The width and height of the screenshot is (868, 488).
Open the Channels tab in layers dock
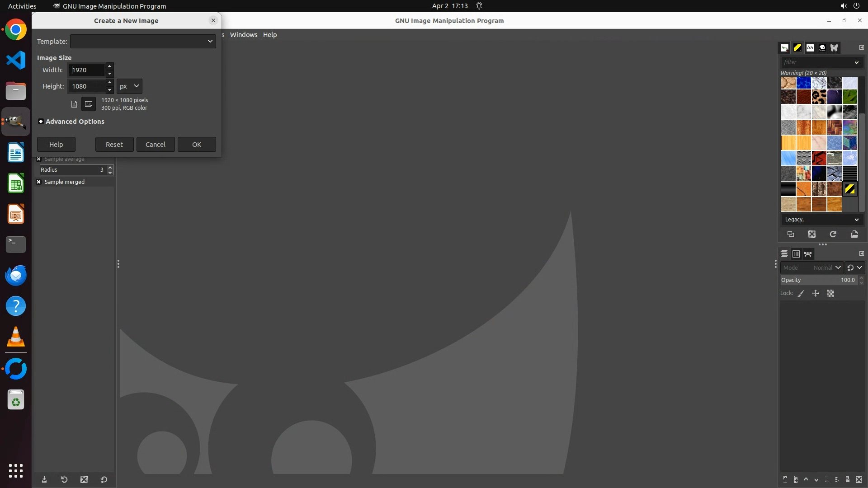[796, 254]
